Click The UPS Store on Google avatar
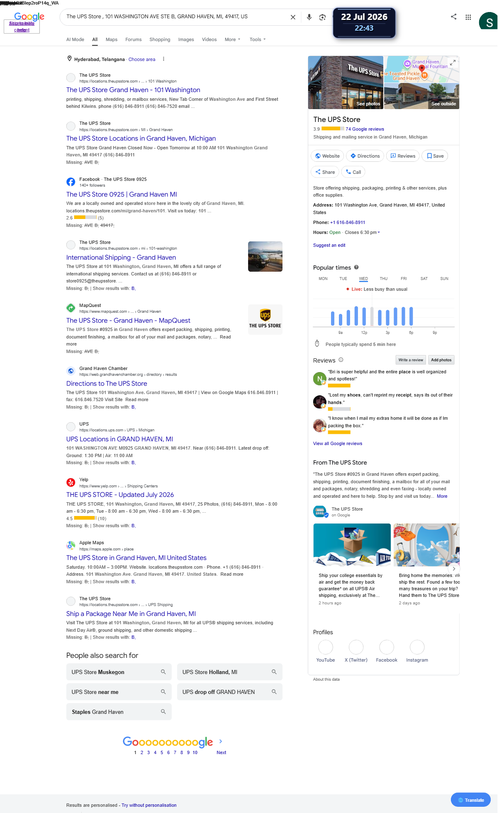 [320, 511]
